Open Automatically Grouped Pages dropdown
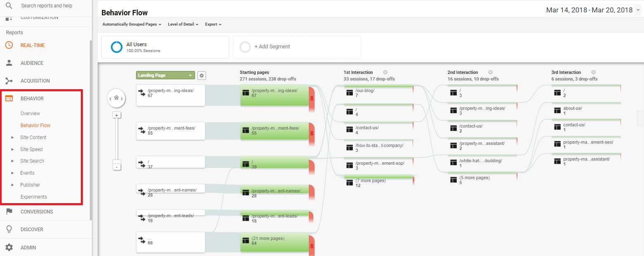This screenshot has height=256, width=644. (x=132, y=24)
